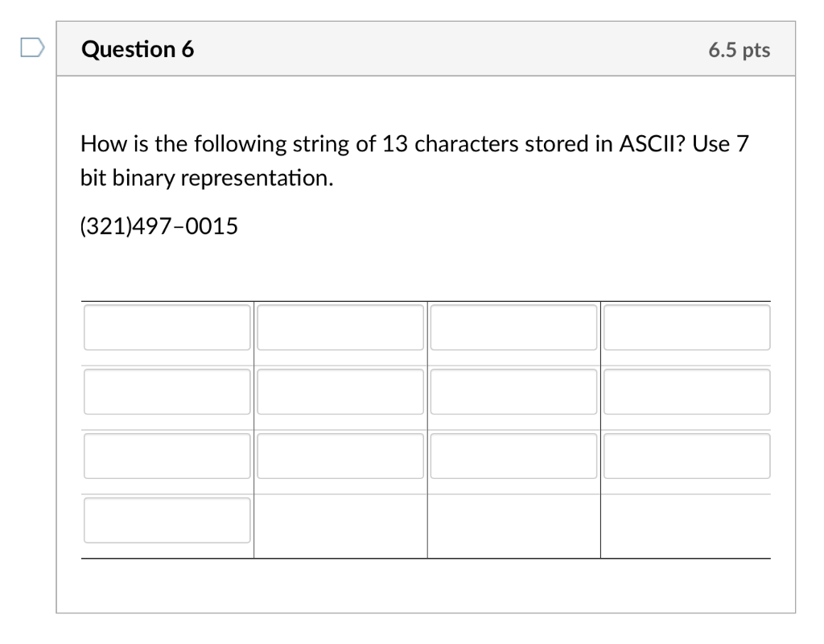Click the answer box for digit 9
The width and height of the screenshot is (824, 644).
click(513, 392)
